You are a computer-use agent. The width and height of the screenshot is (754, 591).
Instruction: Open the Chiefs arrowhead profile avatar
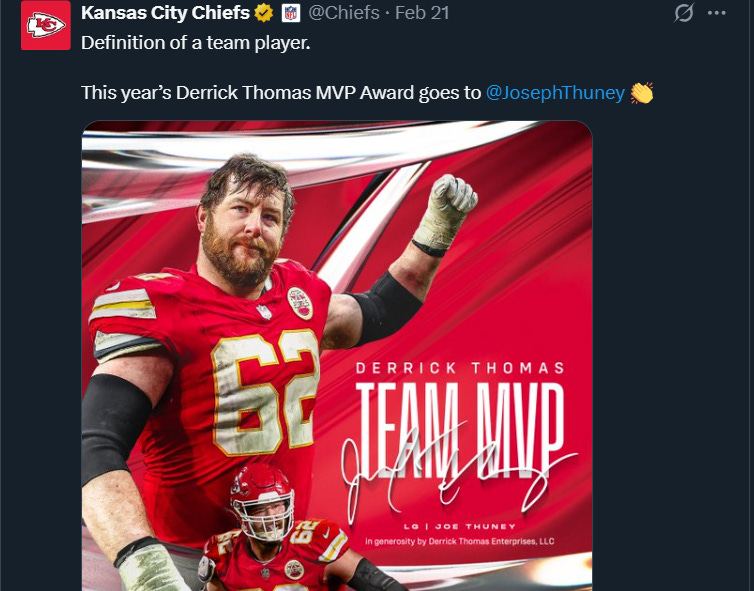(x=46, y=25)
